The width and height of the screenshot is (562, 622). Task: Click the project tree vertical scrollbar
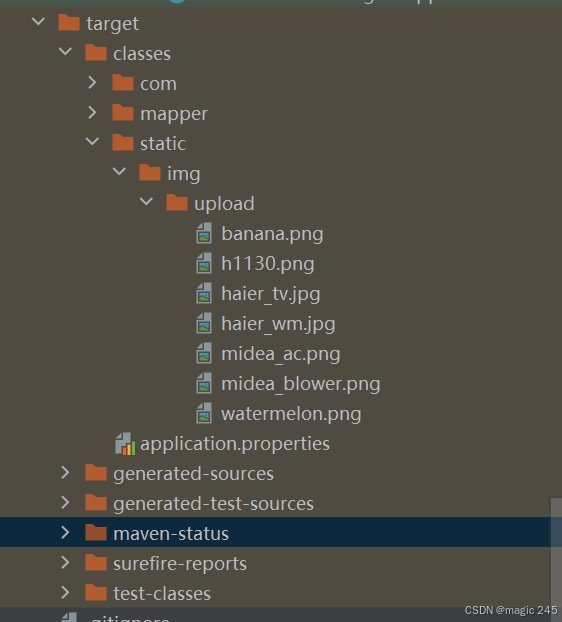point(556,552)
